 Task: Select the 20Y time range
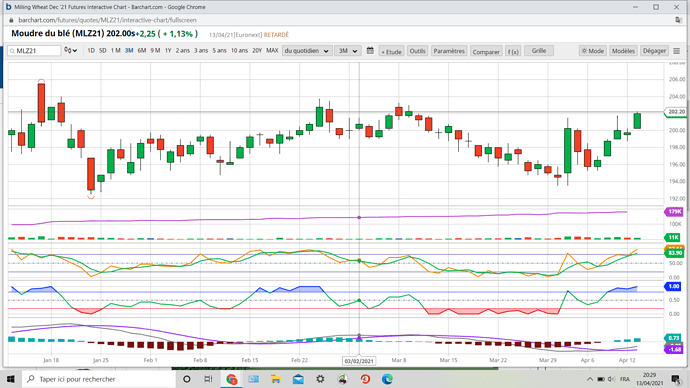[x=257, y=51]
